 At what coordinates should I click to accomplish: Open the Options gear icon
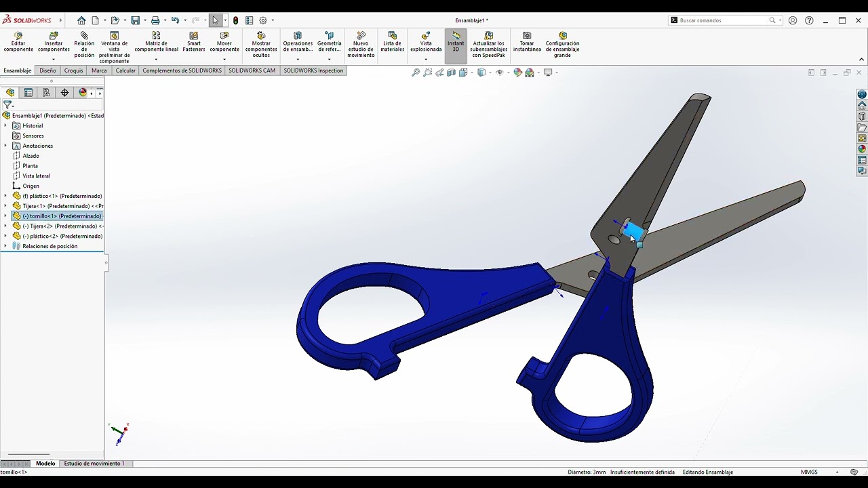[263, 20]
